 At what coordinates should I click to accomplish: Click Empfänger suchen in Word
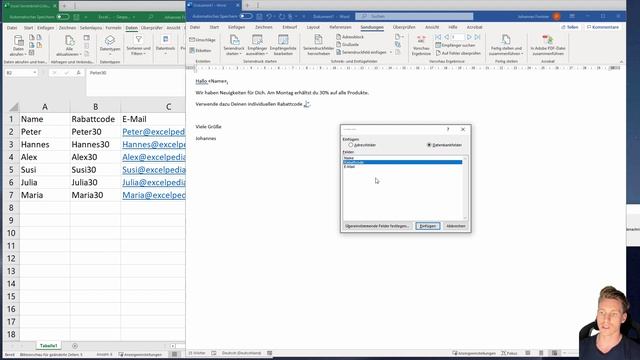455,45
